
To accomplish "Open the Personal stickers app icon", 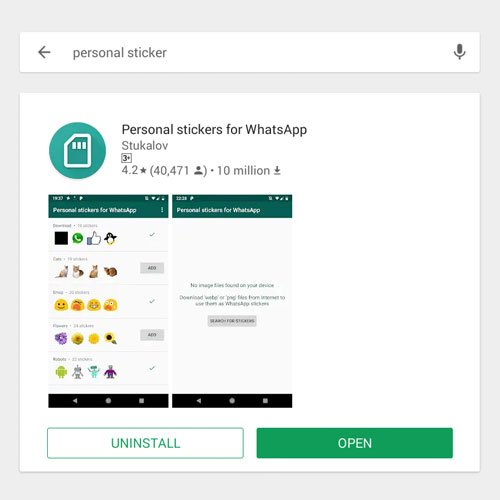I will (77, 150).
